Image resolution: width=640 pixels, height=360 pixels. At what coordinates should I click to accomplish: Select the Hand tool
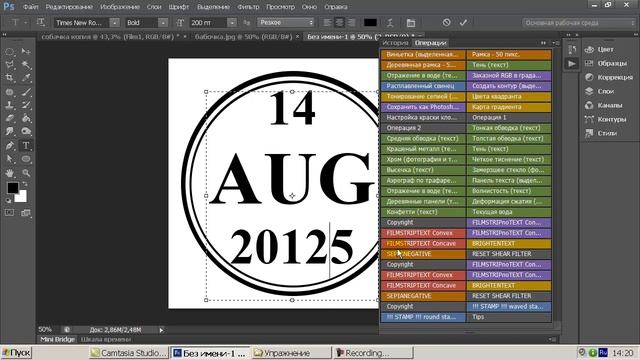coord(9,173)
